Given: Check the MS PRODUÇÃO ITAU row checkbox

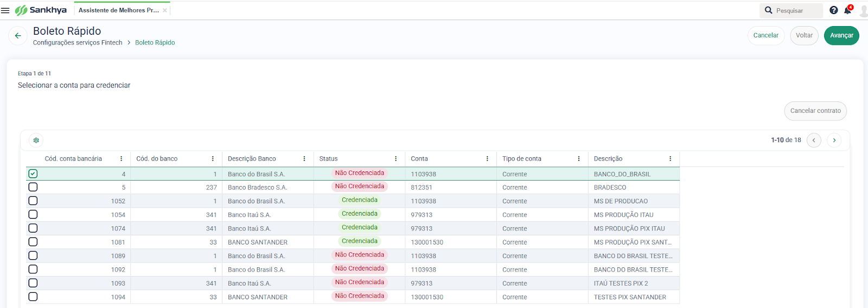Looking at the screenshot, I should [33, 215].
